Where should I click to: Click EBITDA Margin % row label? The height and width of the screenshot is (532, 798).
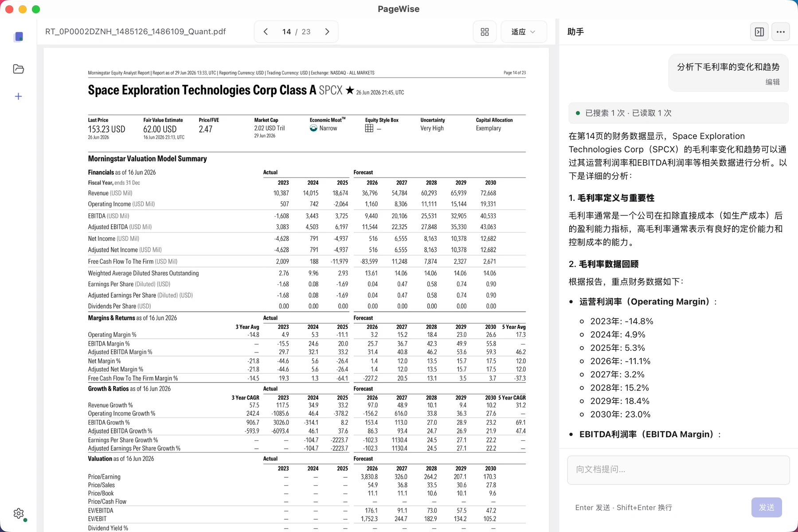coord(109,344)
